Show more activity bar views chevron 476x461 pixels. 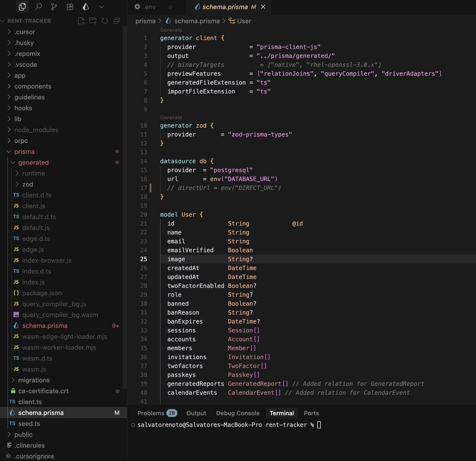point(101,7)
